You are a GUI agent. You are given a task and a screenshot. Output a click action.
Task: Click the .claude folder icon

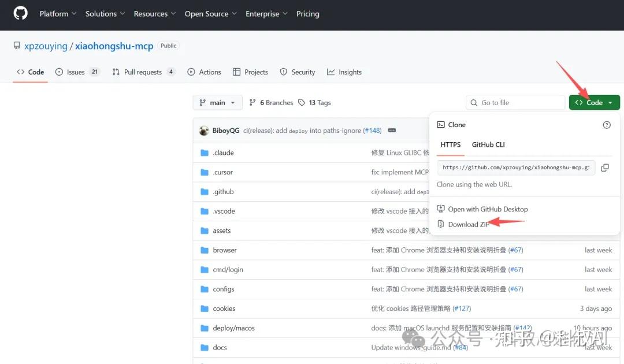coord(204,153)
